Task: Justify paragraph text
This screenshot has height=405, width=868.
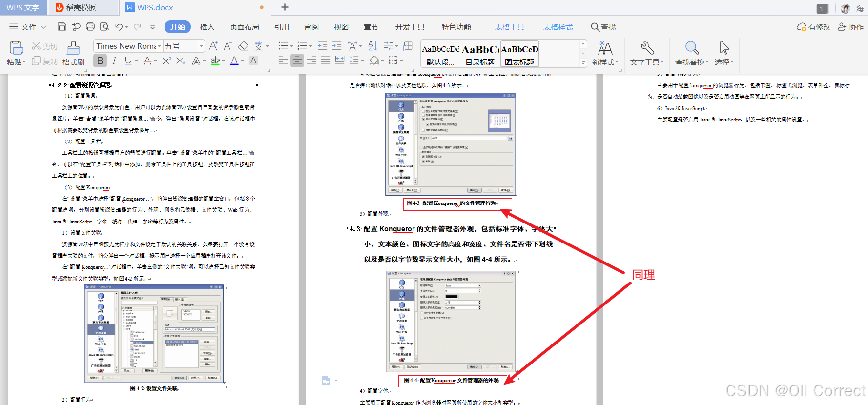Action: (x=326, y=61)
